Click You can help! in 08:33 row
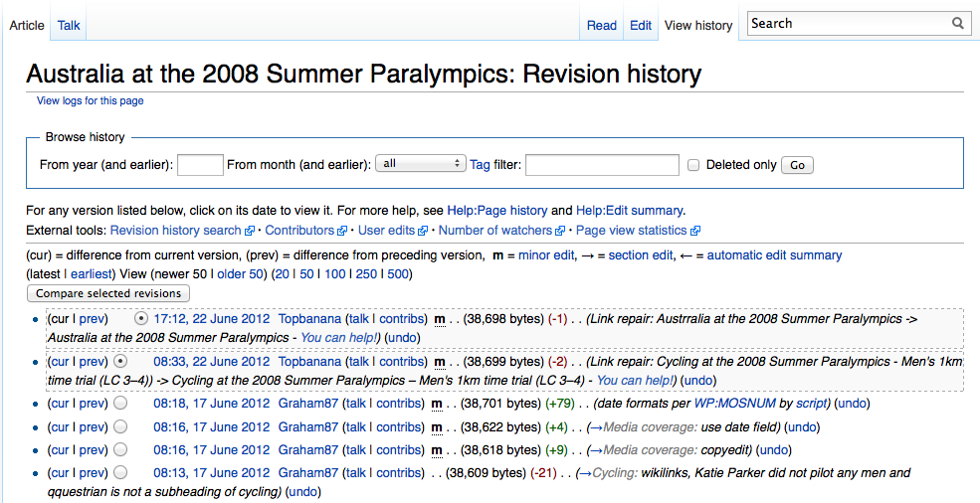Screen dimensions: 980x503 coord(636,380)
